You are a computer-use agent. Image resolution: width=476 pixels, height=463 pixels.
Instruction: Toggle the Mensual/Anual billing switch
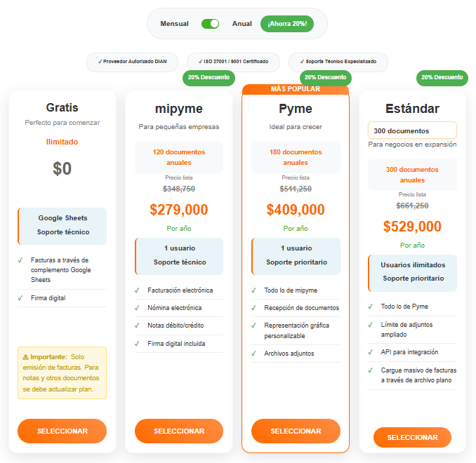(210, 24)
